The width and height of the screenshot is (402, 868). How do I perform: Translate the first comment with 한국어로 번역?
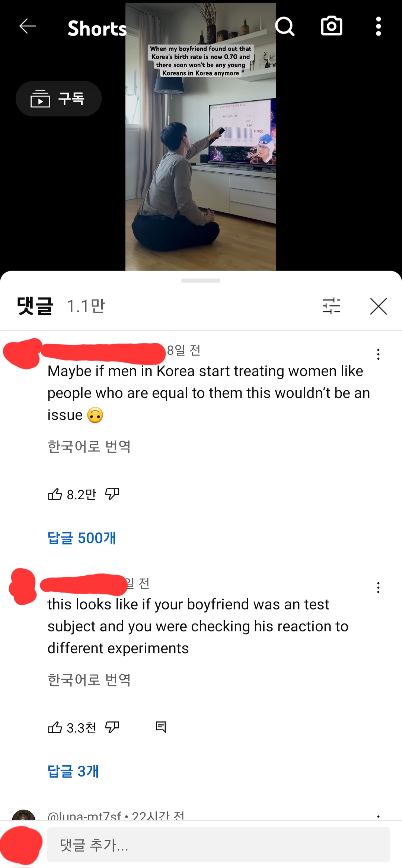click(x=89, y=446)
